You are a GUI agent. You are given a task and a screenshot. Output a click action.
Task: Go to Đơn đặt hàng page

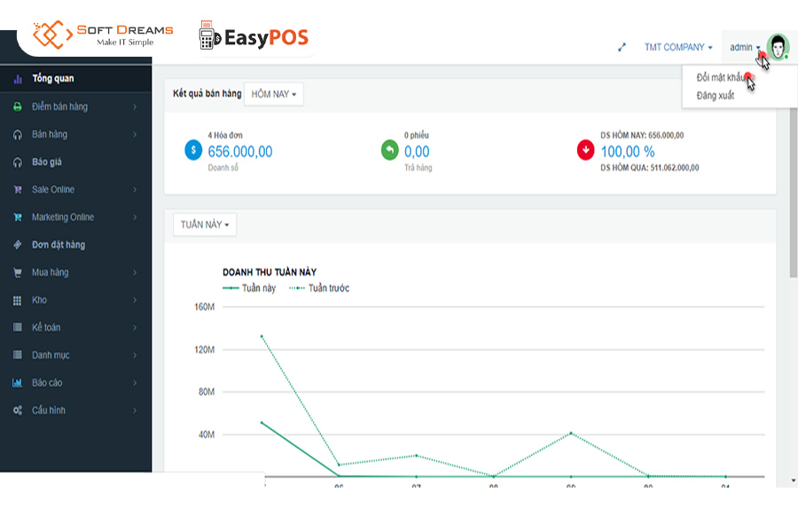[x=59, y=245]
